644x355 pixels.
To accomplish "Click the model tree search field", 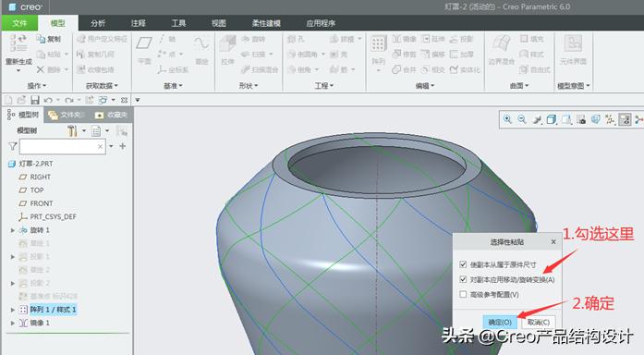I will (62, 146).
